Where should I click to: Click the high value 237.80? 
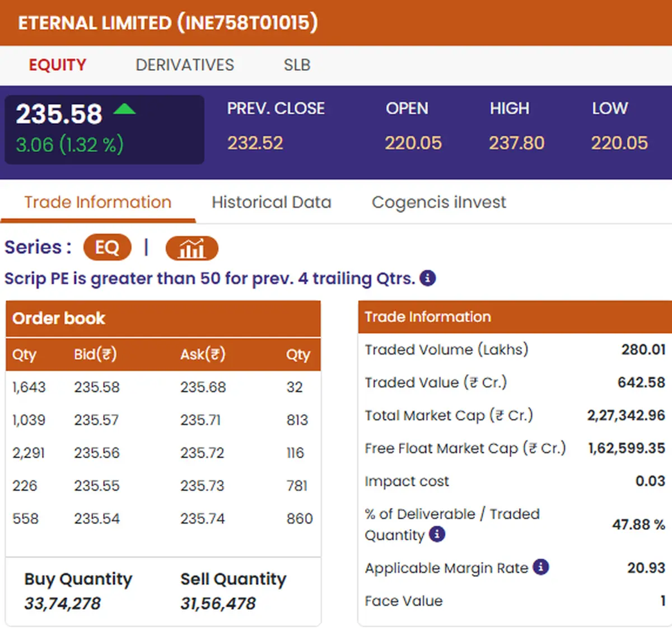pos(516,143)
